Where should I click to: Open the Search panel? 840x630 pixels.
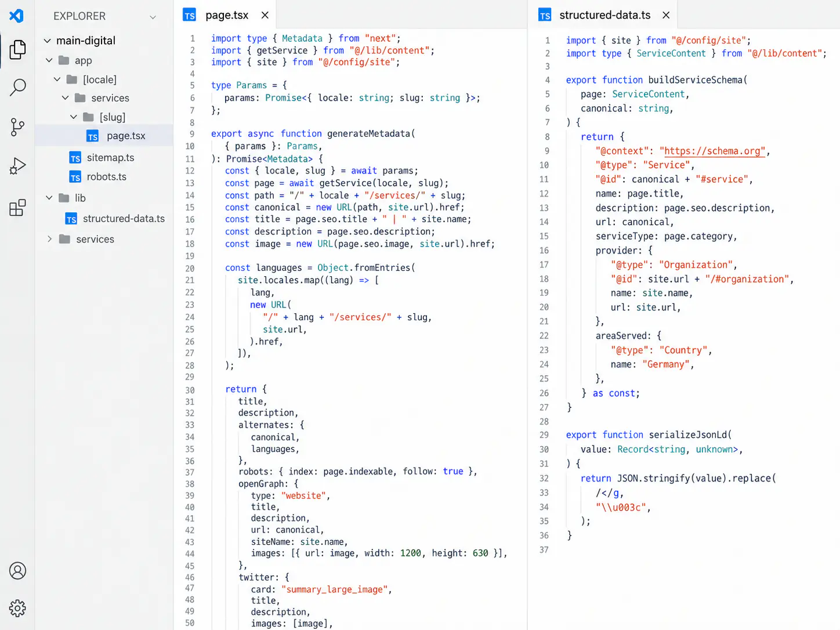(x=17, y=88)
